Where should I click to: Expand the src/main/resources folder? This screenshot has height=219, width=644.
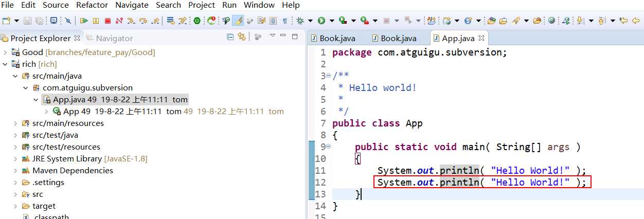click(x=15, y=123)
